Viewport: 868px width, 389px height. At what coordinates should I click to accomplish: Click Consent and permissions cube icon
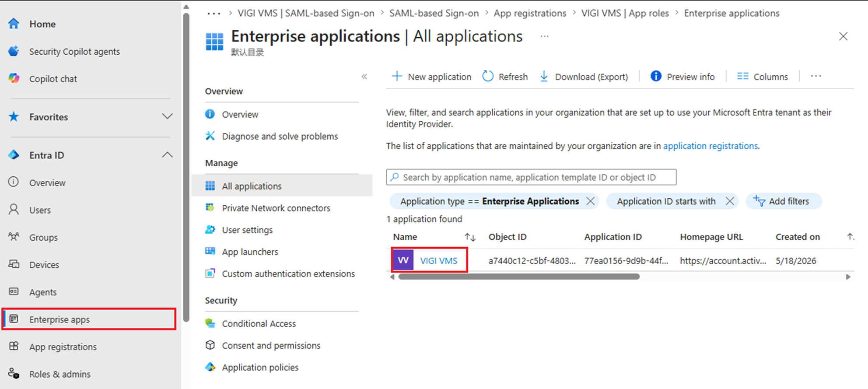point(210,345)
